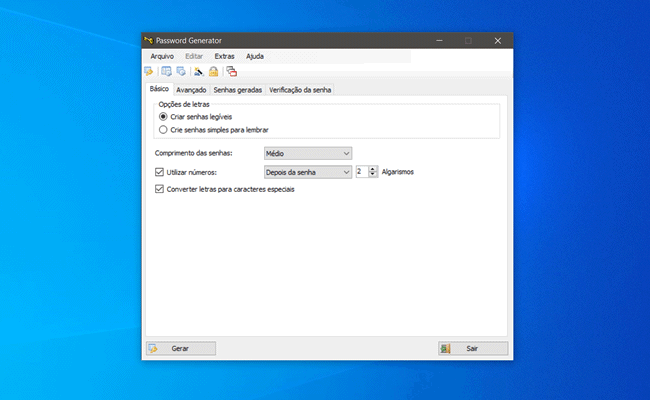This screenshot has width=650, height=400.
Task: Click the third toolbar icon showing stacked pages
Action: pyautogui.click(x=181, y=71)
